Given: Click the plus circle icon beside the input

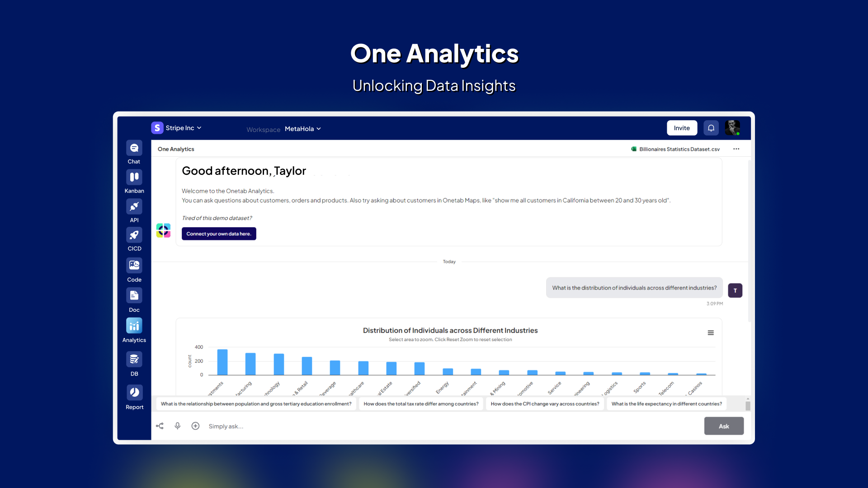Looking at the screenshot, I should point(195,426).
